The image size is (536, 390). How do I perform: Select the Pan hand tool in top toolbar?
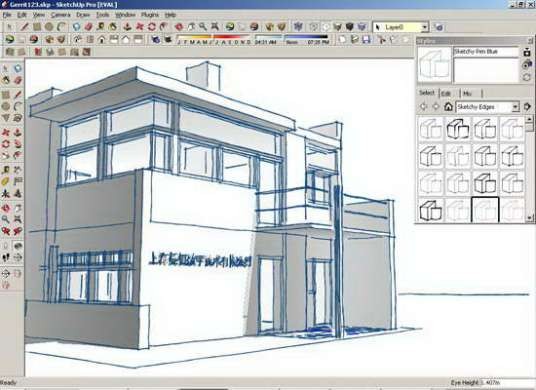click(x=191, y=27)
